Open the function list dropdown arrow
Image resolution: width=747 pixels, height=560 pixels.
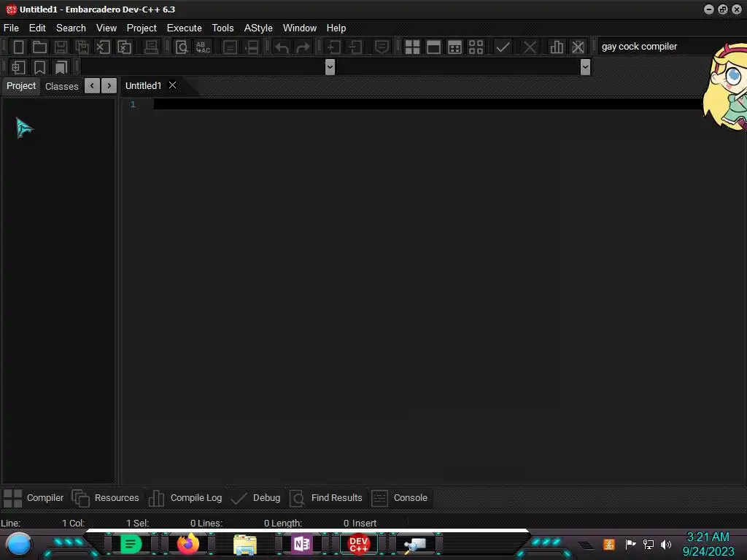[x=586, y=67]
